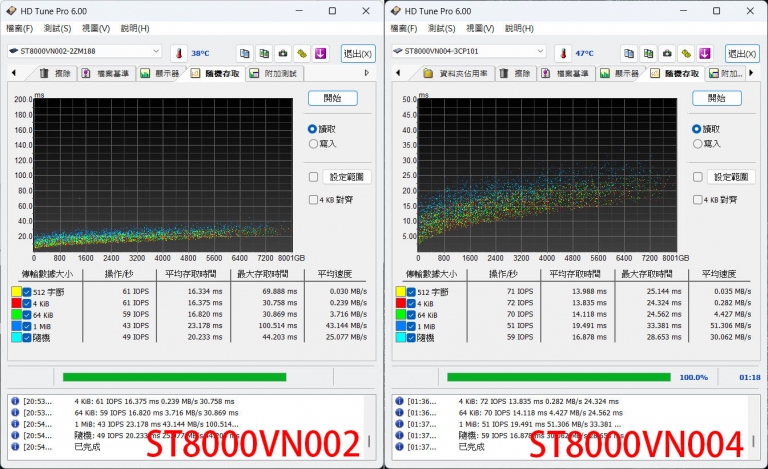768x469 pixels.
Task: Toggle 4 KB 對齊 checkbox in ST8000VN002 window
Action: click(x=313, y=200)
